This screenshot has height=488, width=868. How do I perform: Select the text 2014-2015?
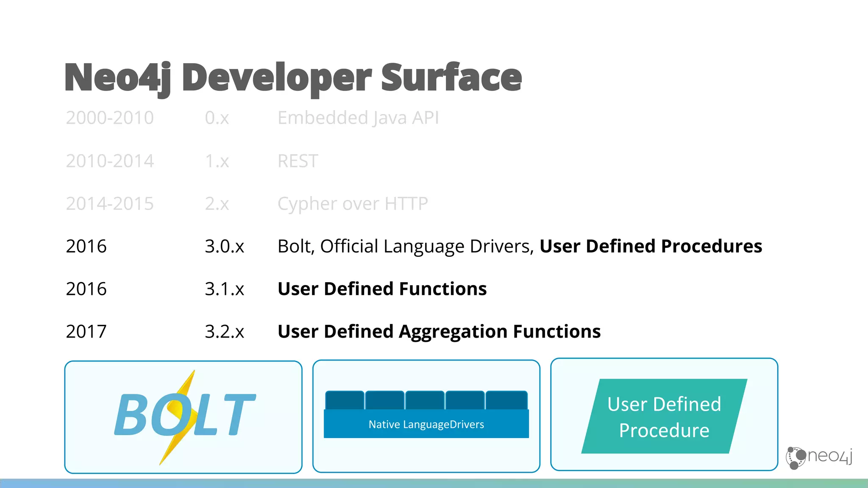coord(110,204)
